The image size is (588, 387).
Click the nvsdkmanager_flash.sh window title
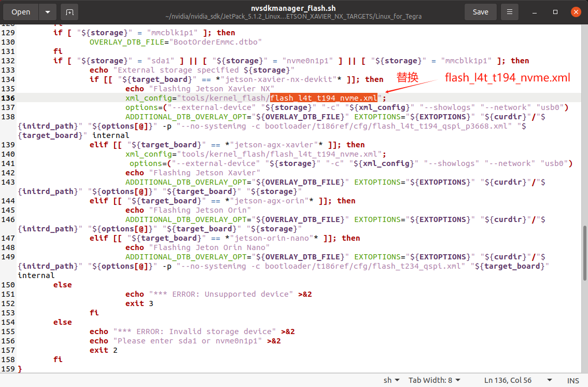click(293, 8)
